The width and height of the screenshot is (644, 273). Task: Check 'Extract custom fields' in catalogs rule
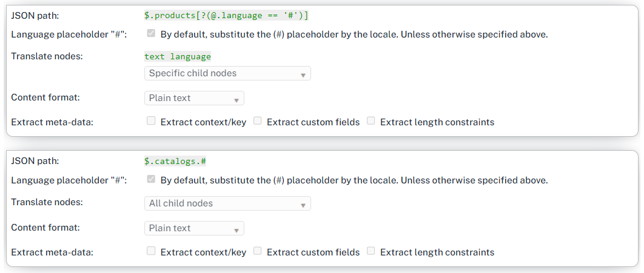[258, 251]
